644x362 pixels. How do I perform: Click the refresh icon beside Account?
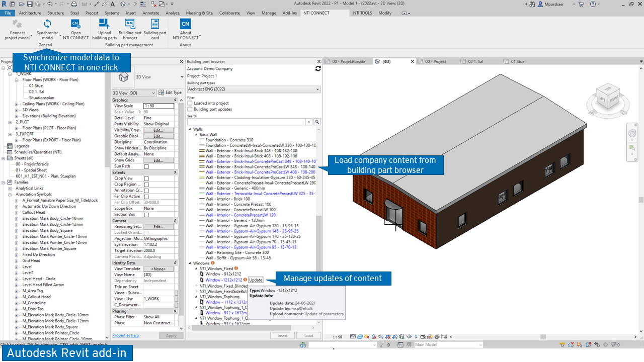point(317,68)
